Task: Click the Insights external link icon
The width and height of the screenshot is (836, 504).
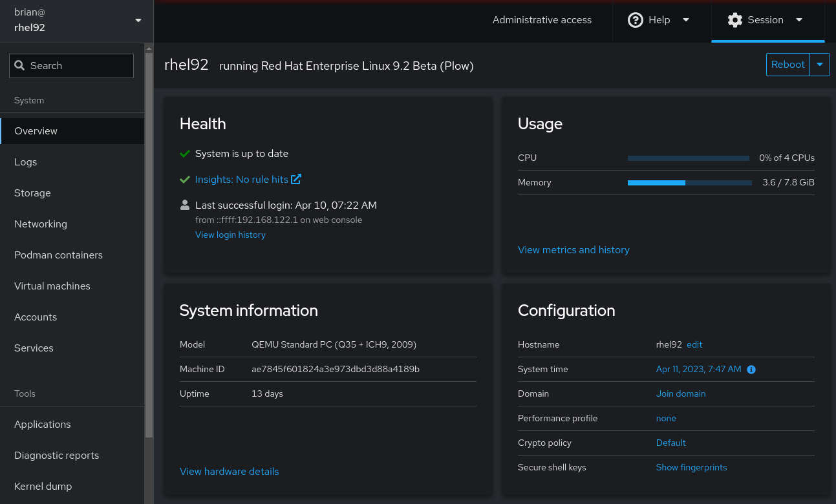Action: [296, 179]
